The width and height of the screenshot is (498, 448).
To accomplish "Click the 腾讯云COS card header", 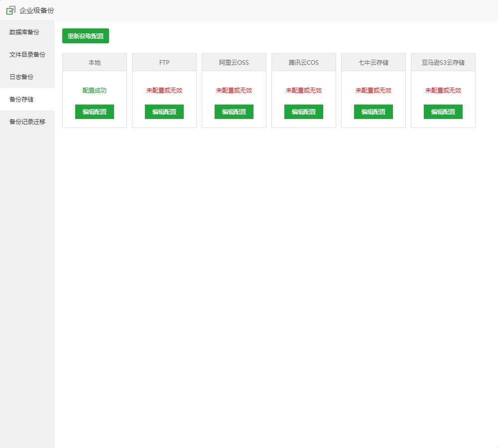I will tap(304, 63).
